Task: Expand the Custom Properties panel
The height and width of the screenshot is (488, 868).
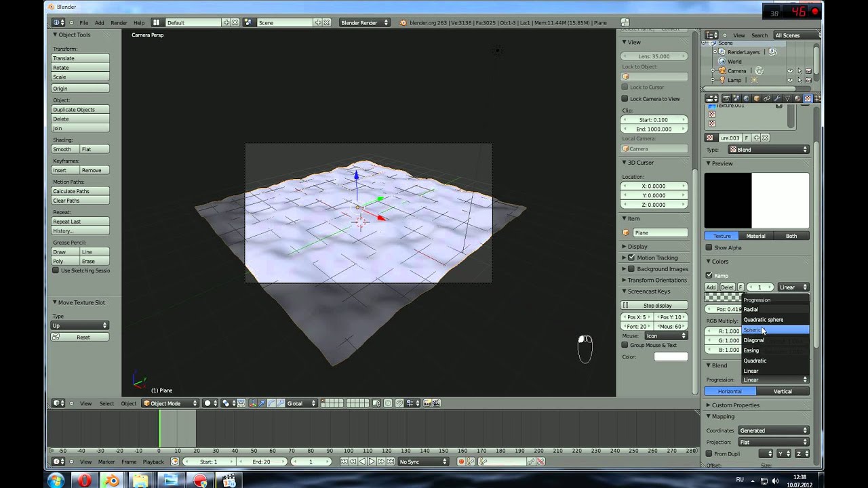Action: pos(736,405)
